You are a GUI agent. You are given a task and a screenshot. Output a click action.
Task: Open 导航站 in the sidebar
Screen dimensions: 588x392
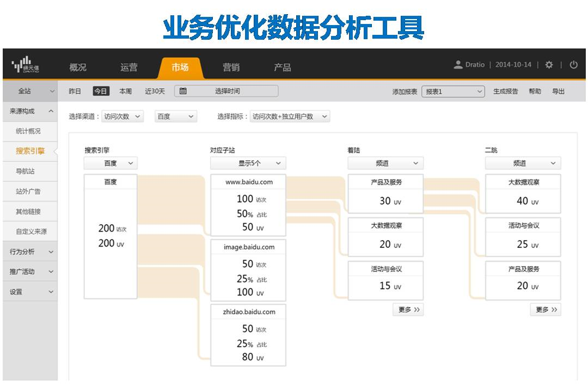pyautogui.click(x=30, y=171)
